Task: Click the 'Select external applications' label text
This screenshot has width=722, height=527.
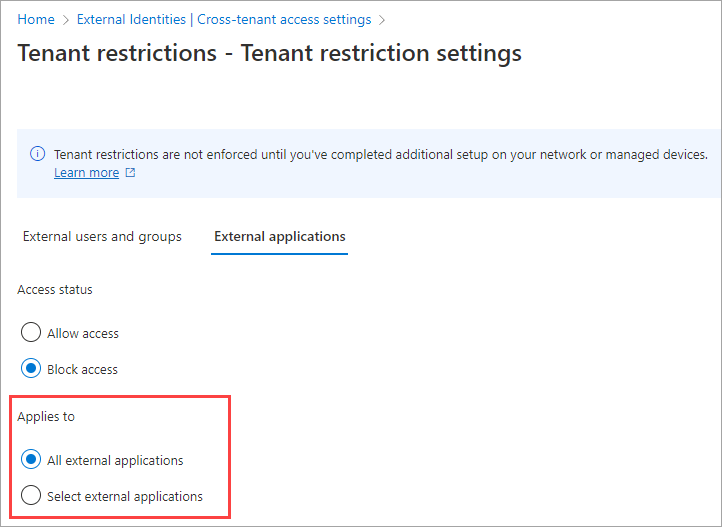Action: pyautogui.click(x=125, y=497)
